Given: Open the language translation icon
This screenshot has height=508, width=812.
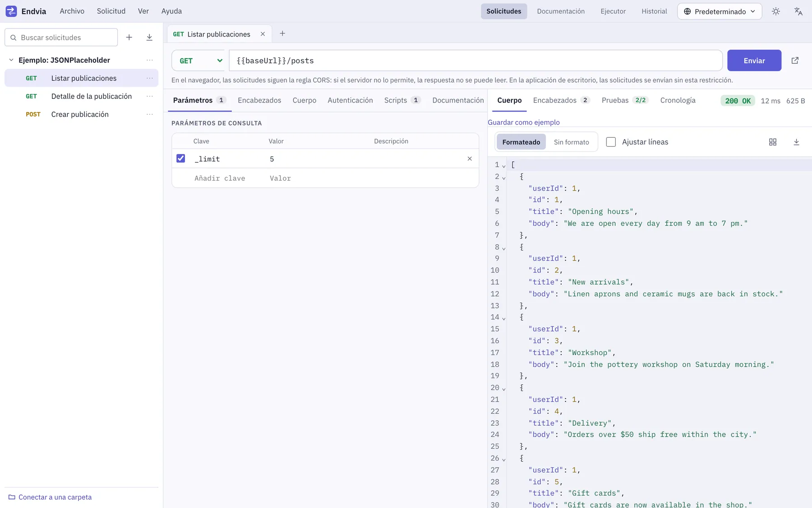Looking at the screenshot, I should point(798,11).
